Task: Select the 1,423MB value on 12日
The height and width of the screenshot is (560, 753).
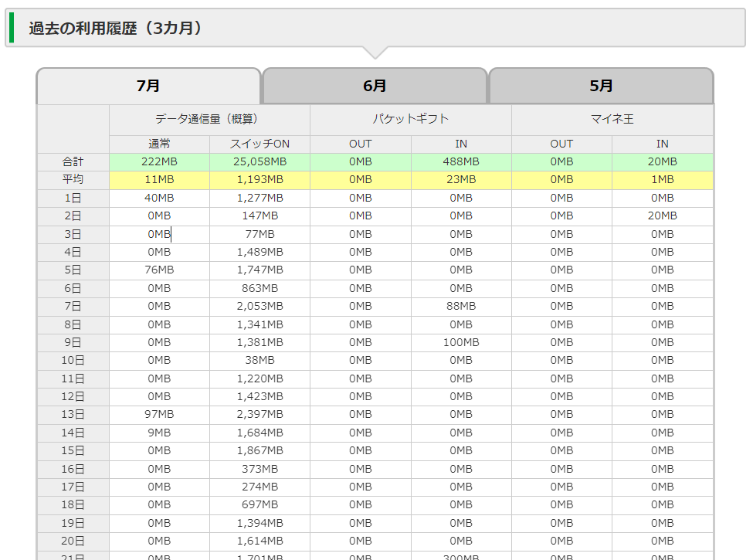Action: click(259, 397)
